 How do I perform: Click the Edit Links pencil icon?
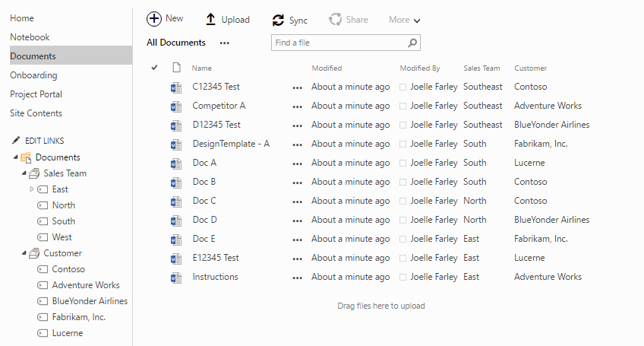pyautogui.click(x=17, y=141)
